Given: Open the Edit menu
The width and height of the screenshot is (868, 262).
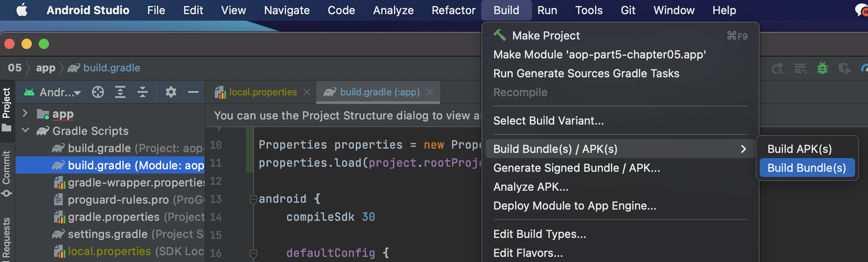Looking at the screenshot, I should pyautogui.click(x=193, y=10).
